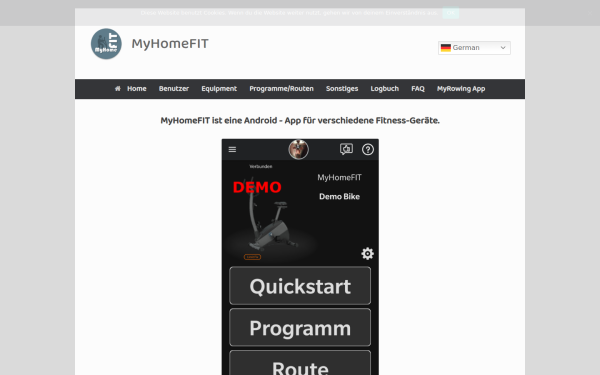The image size is (600, 375).
Task: Open the FAQ page
Action: [417, 89]
